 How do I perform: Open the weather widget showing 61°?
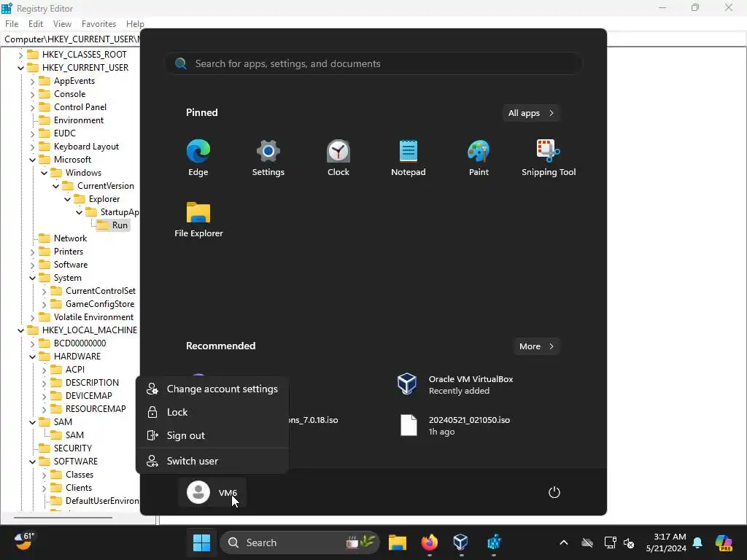24,542
